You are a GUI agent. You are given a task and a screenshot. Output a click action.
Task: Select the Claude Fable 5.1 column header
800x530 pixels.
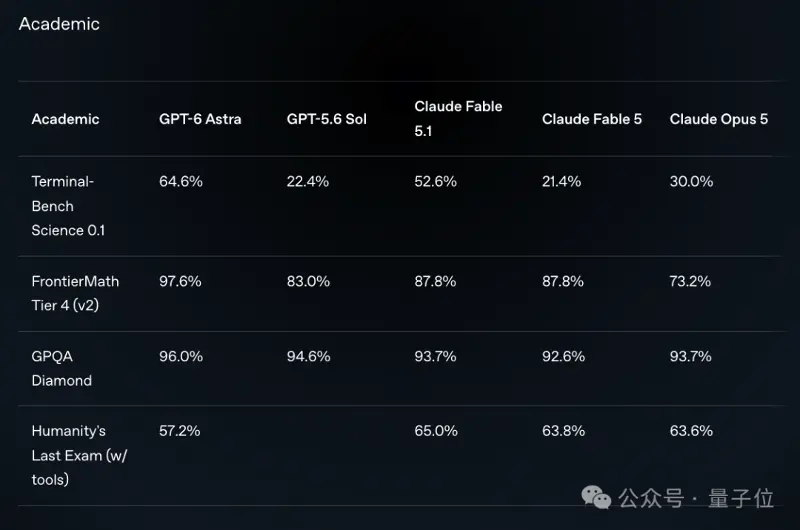click(458, 118)
